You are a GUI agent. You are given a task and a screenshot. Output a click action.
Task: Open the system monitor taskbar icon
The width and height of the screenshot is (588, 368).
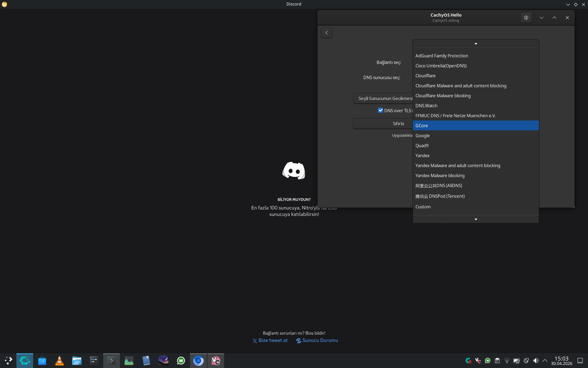(x=129, y=361)
